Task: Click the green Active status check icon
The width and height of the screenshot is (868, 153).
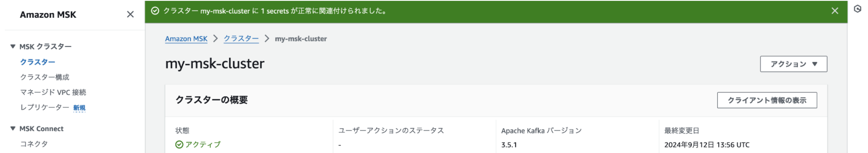Action: [179, 144]
